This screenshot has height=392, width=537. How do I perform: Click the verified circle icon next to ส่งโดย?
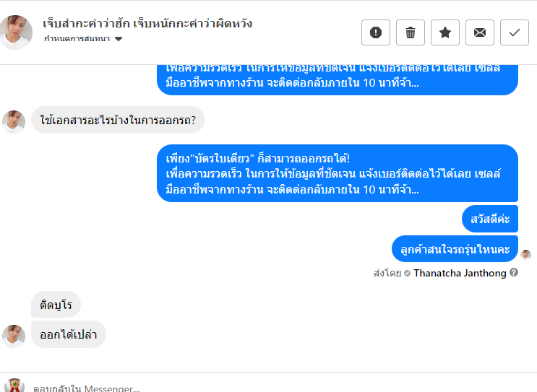click(407, 274)
